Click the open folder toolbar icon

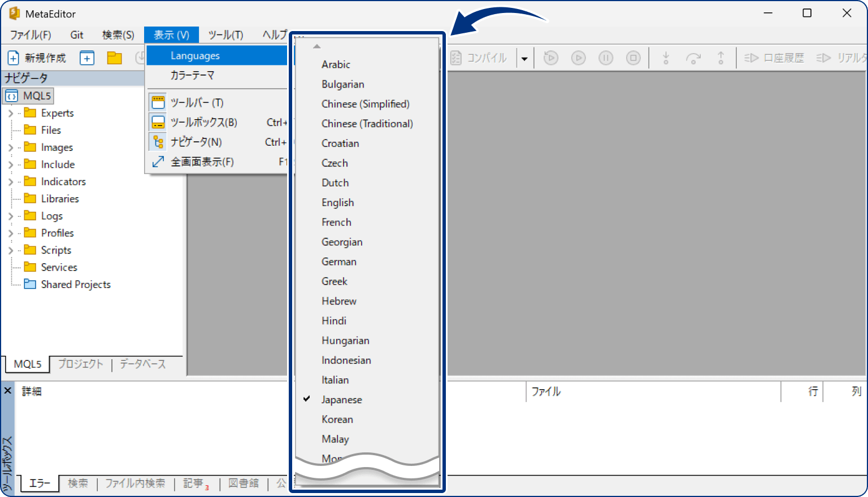(x=115, y=58)
